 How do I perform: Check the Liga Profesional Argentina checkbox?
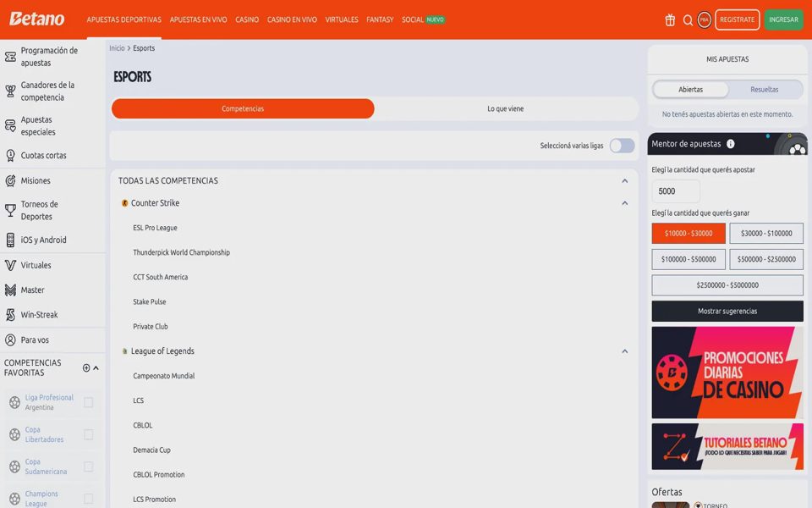[89, 402]
